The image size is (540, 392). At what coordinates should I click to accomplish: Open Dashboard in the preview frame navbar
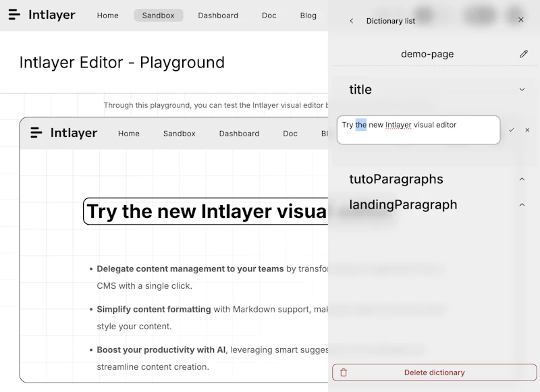pyautogui.click(x=239, y=134)
